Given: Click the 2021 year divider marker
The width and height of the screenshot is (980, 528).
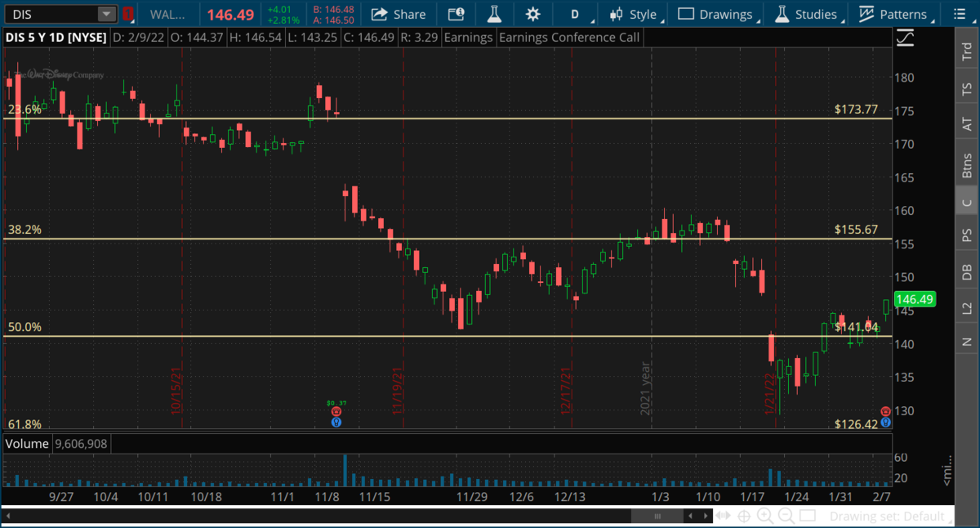Looking at the screenshot, I should 645,389.
